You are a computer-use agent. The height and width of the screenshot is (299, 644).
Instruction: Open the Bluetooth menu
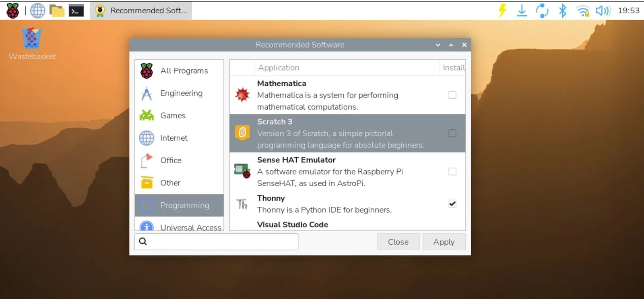point(563,10)
